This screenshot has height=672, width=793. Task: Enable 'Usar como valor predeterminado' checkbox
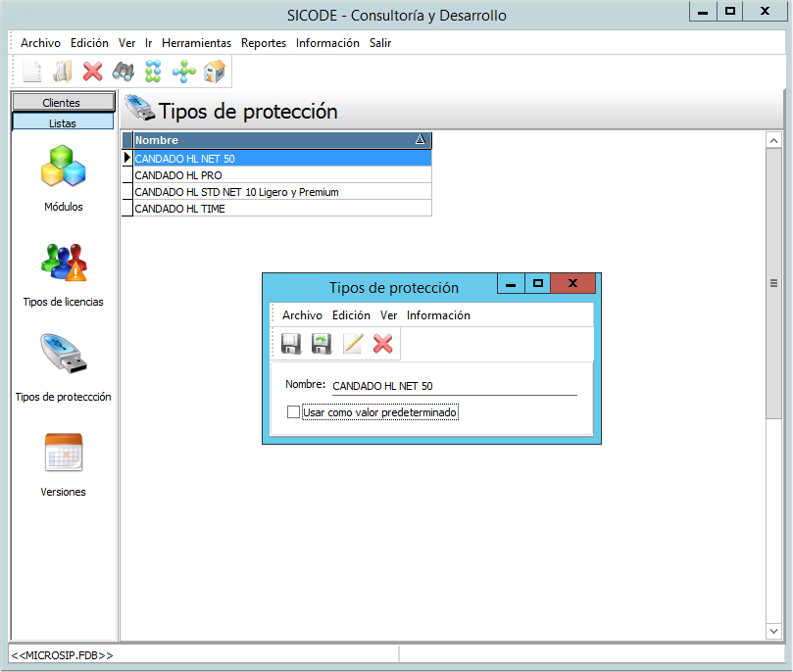[x=293, y=412]
